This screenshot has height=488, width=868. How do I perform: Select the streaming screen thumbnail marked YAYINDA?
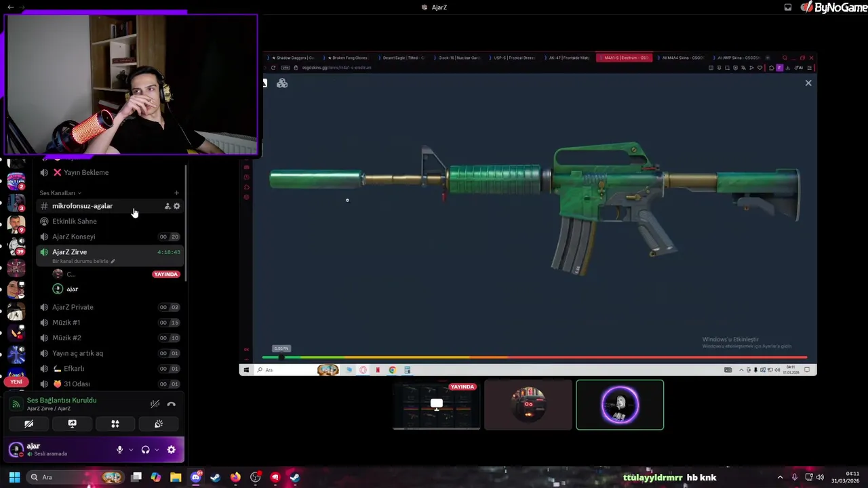click(437, 405)
